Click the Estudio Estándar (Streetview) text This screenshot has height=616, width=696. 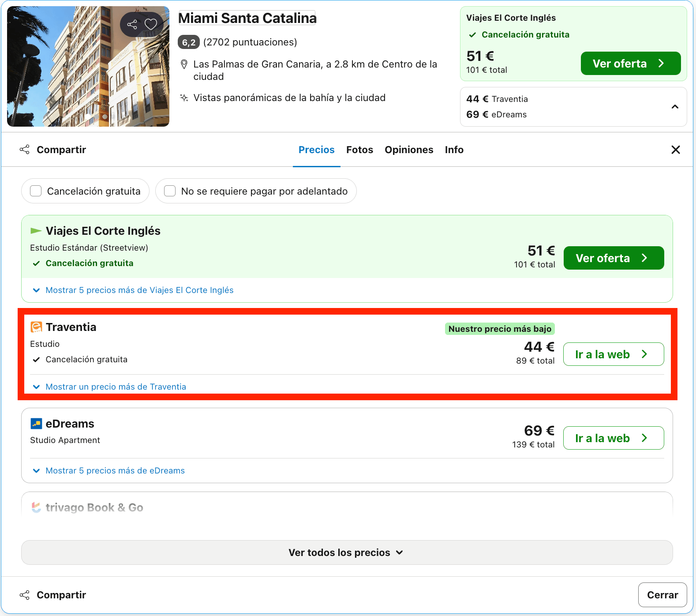point(89,248)
